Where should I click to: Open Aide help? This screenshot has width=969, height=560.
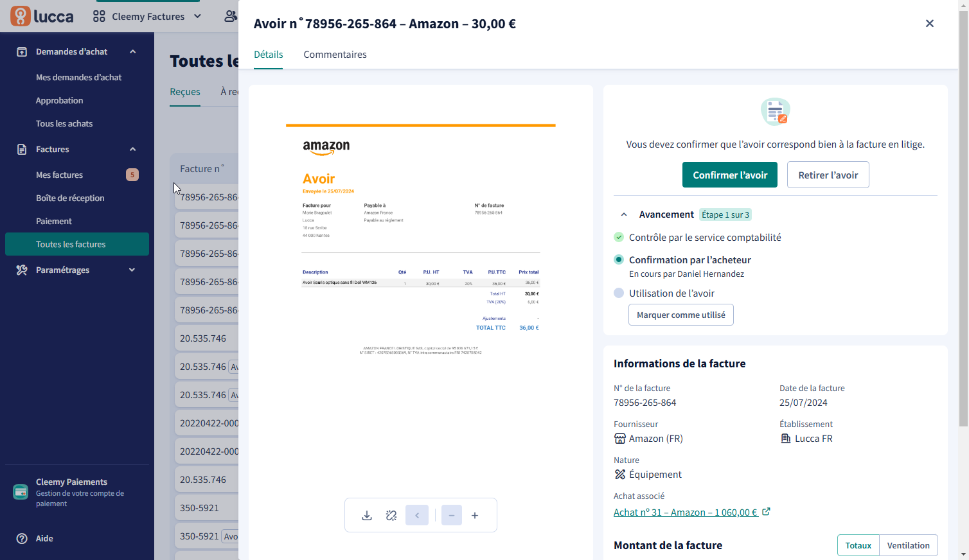[44, 538]
